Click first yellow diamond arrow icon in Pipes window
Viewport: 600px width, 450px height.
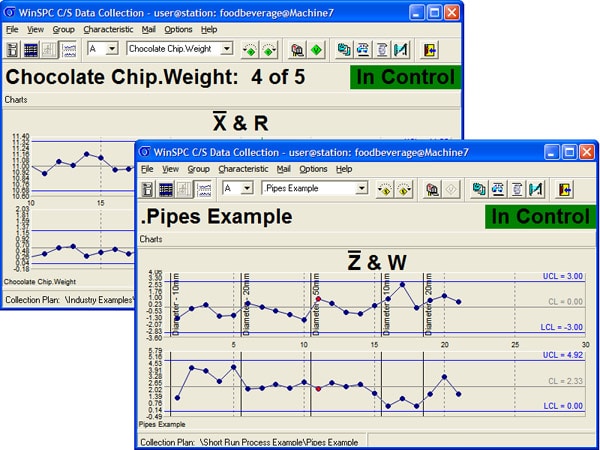click(x=384, y=188)
